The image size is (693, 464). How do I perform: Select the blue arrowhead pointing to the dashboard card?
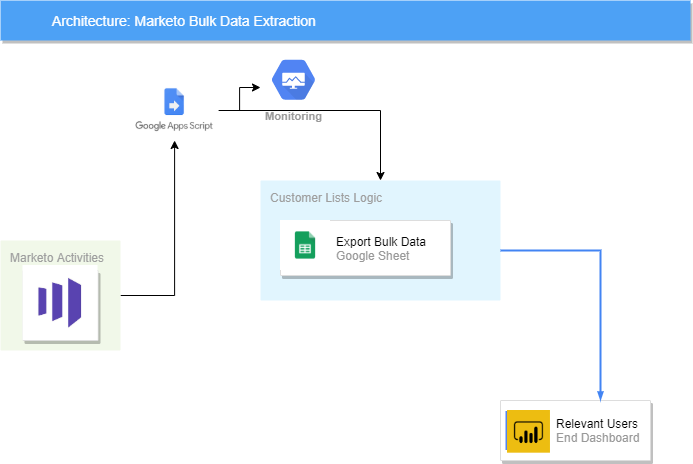coord(600,393)
